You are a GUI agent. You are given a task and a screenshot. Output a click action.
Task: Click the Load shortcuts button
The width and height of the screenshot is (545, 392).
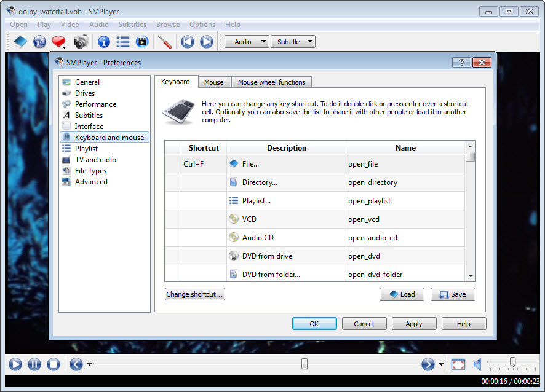(402, 294)
